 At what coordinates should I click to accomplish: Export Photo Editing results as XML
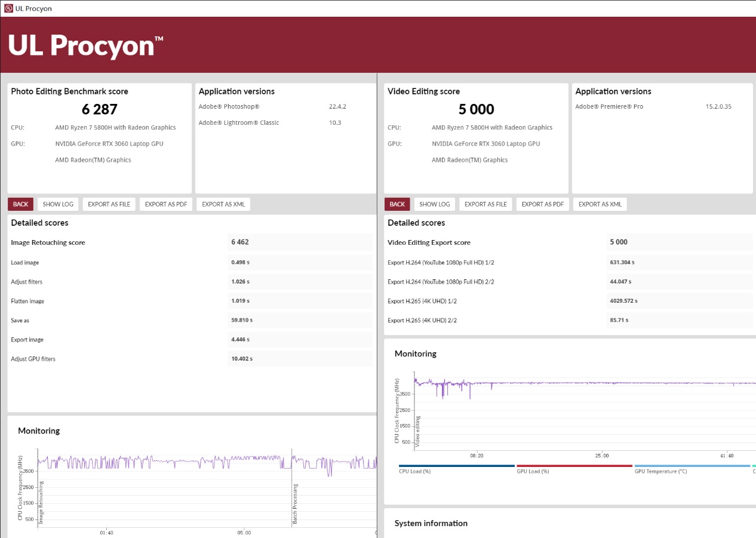pyautogui.click(x=223, y=204)
